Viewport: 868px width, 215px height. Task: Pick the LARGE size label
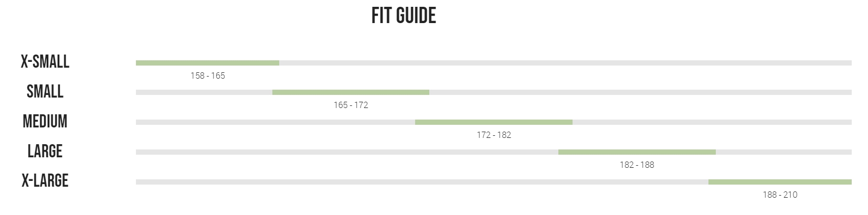(x=45, y=151)
